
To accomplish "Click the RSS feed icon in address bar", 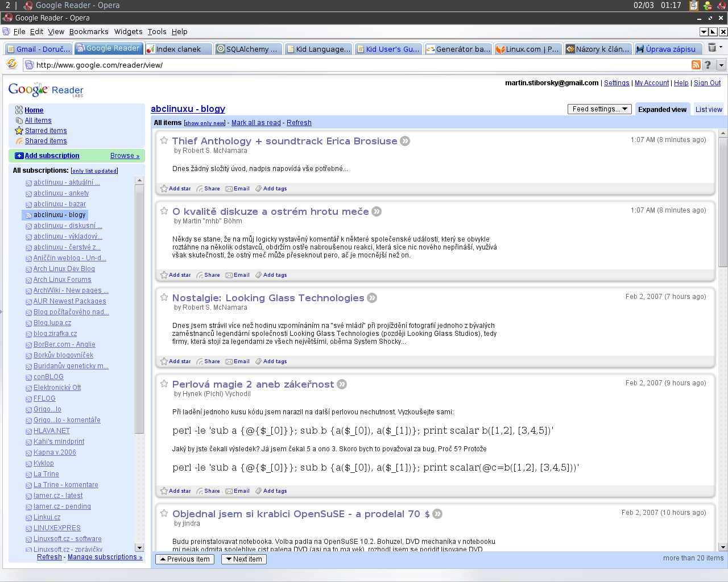I will 696,65.
